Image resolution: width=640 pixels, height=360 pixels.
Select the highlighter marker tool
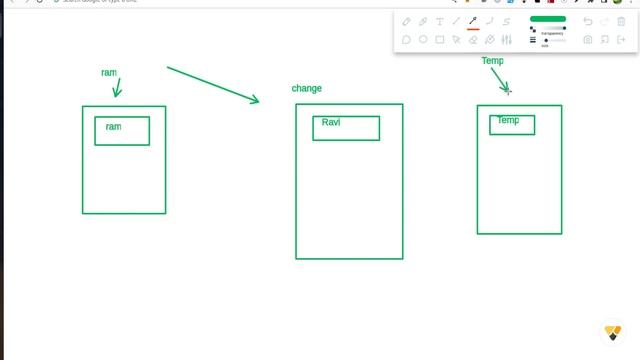[423, 22]
